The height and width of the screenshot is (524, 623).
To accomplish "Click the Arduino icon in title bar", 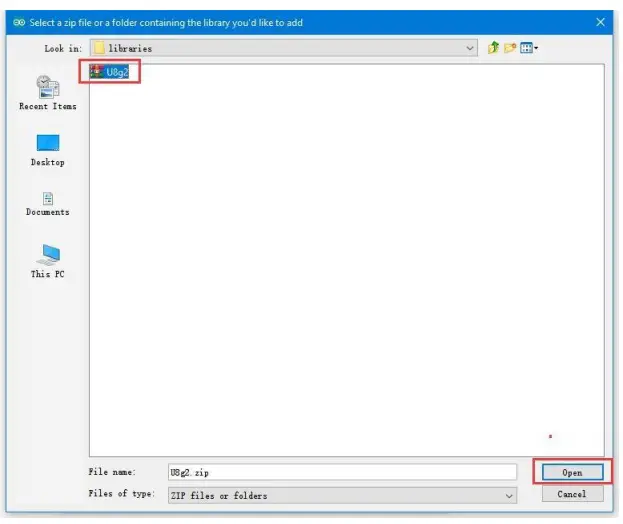I will click(x=19, y=22).
